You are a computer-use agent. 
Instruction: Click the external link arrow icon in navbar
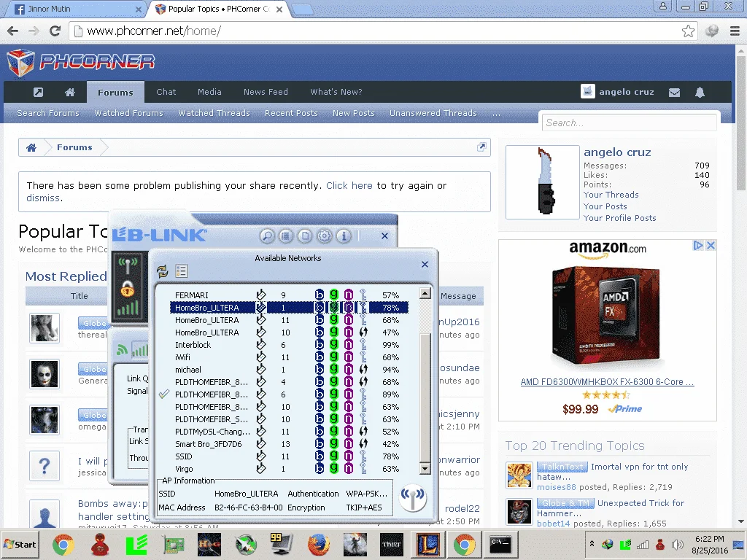pyautogui.click(x=38, y=92)
